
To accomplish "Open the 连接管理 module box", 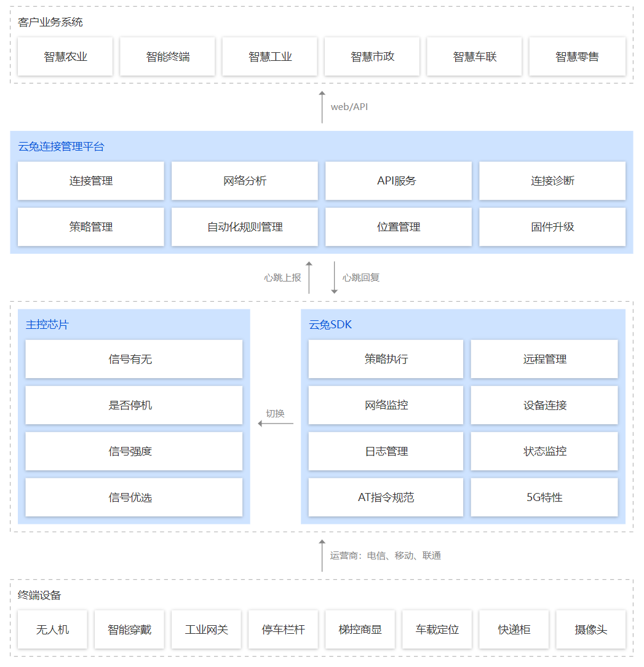I will (90, 181).
